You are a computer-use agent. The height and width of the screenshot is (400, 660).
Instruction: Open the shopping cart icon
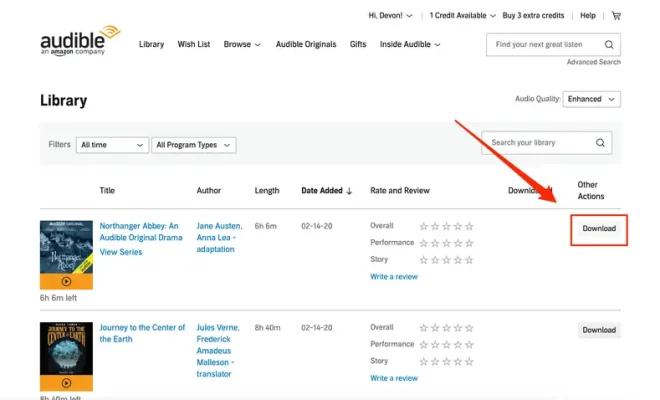point(616,16)
